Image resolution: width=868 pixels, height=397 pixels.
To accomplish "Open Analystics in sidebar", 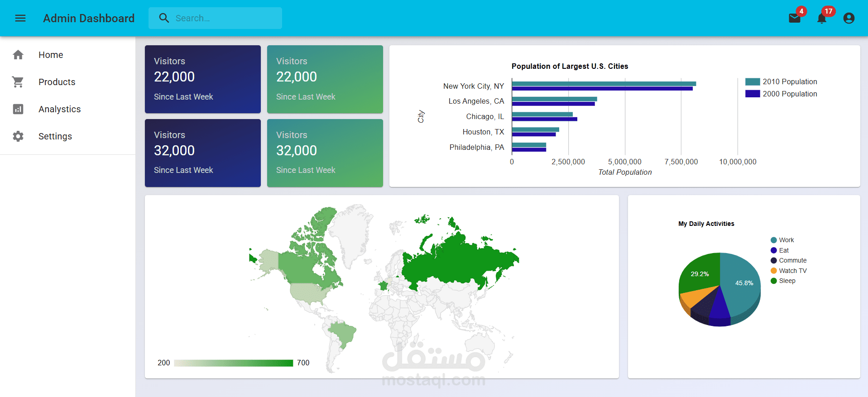I will [x=67, y=109].
